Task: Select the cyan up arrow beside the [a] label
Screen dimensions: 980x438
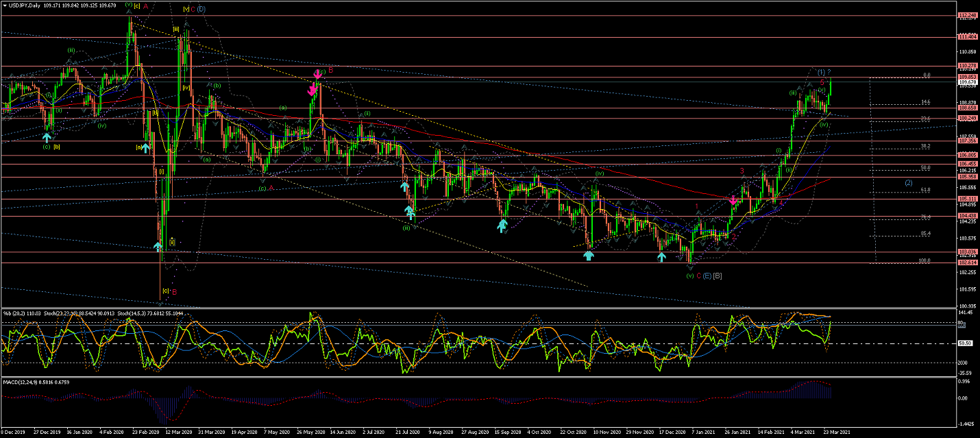Action: (146, 147)
